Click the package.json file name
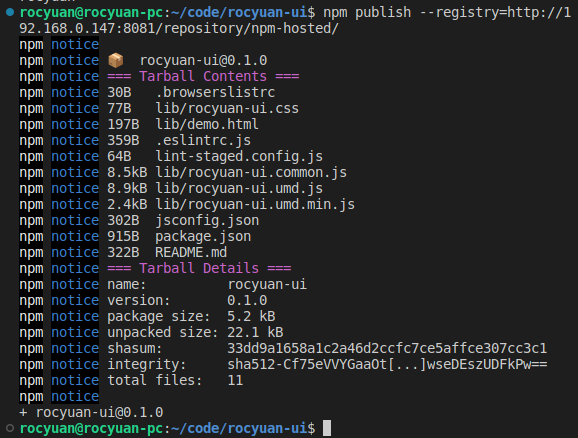 coord(203,236)
